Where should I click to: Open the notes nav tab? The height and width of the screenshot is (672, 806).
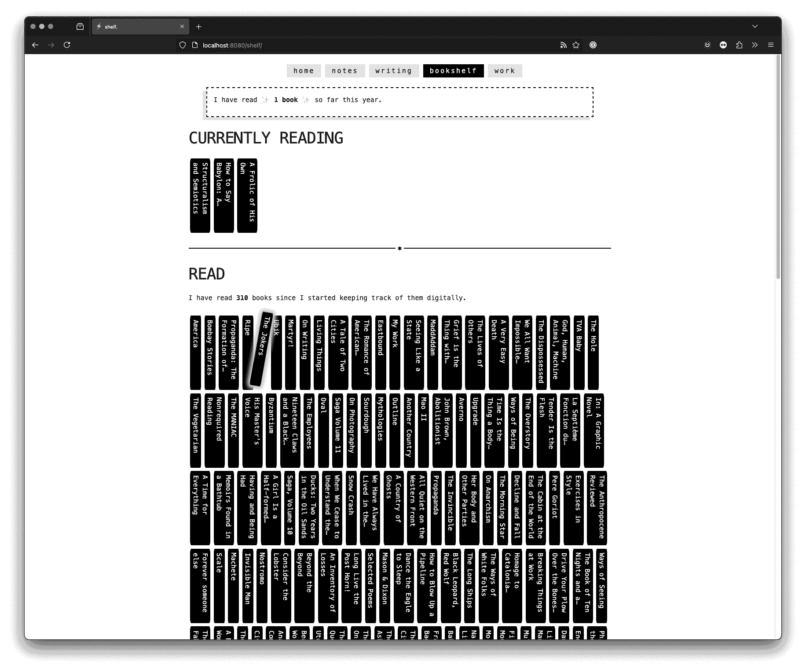[345, 71]
